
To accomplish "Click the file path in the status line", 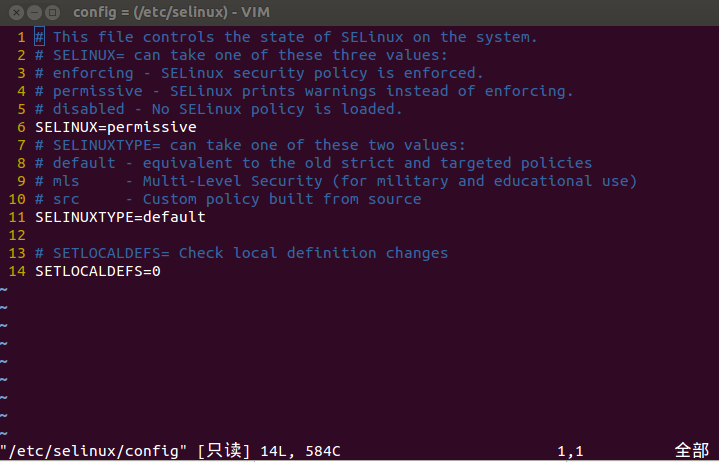I will [x=94, y=451].
